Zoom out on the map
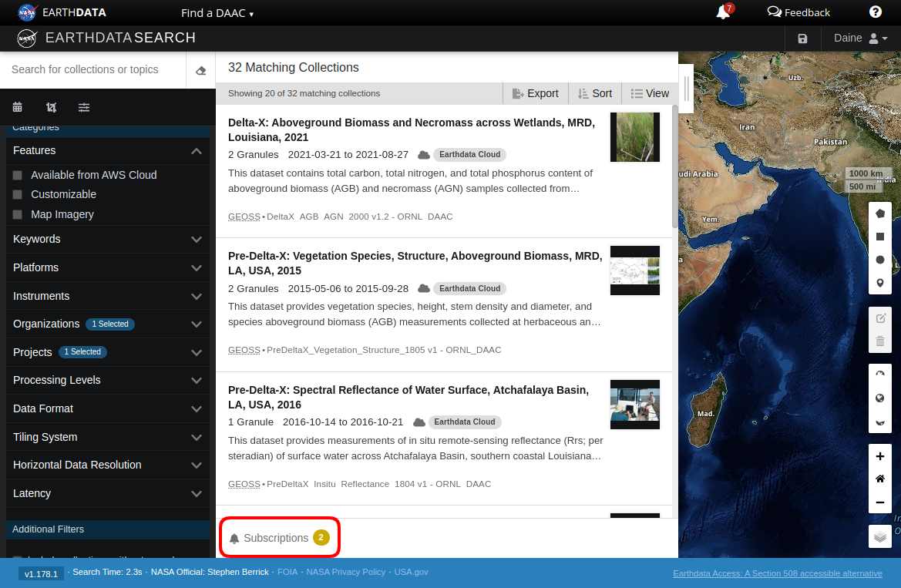Viewport: 901px width, 588px height. (879, 502)
